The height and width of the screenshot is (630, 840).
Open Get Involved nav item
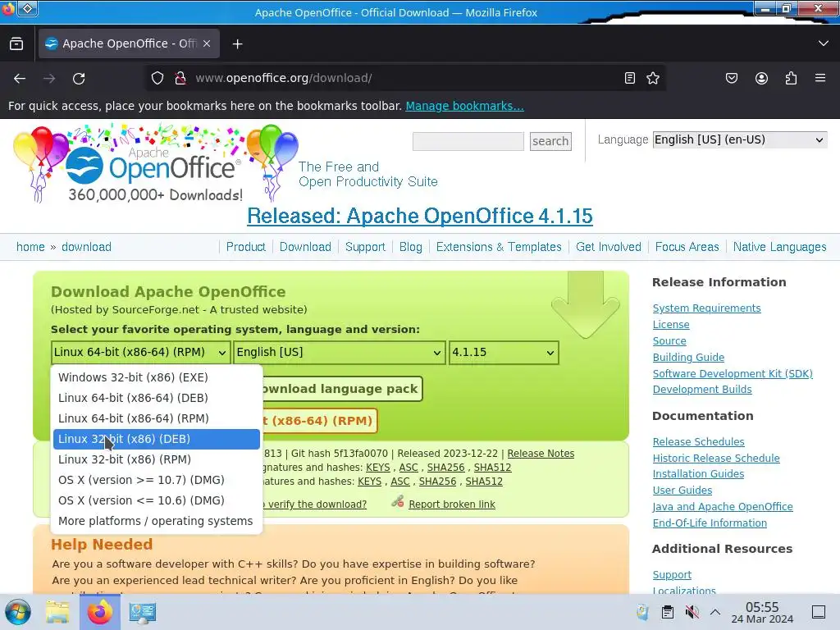[609, 247]
